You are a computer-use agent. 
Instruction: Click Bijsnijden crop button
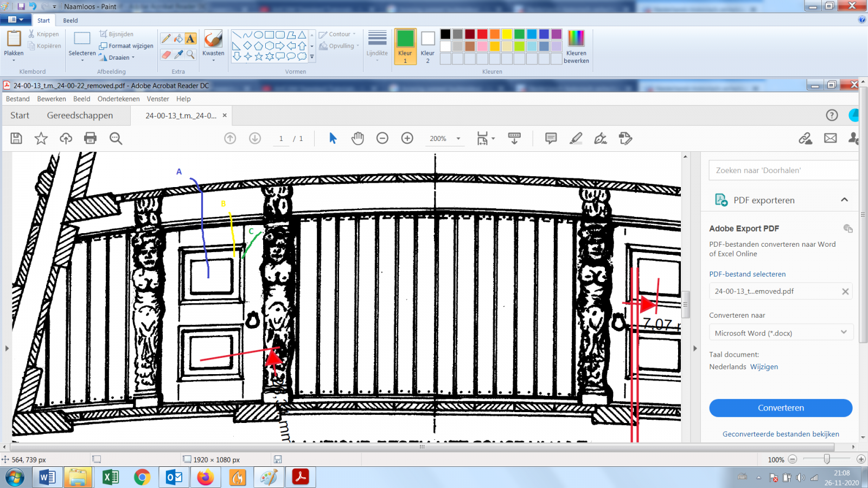click(117, 34)
